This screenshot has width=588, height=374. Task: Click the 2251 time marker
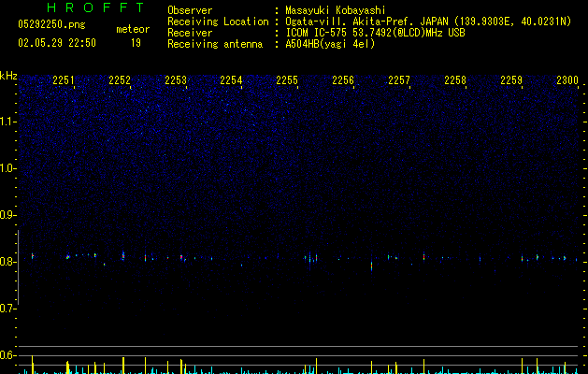coord(64,80)
